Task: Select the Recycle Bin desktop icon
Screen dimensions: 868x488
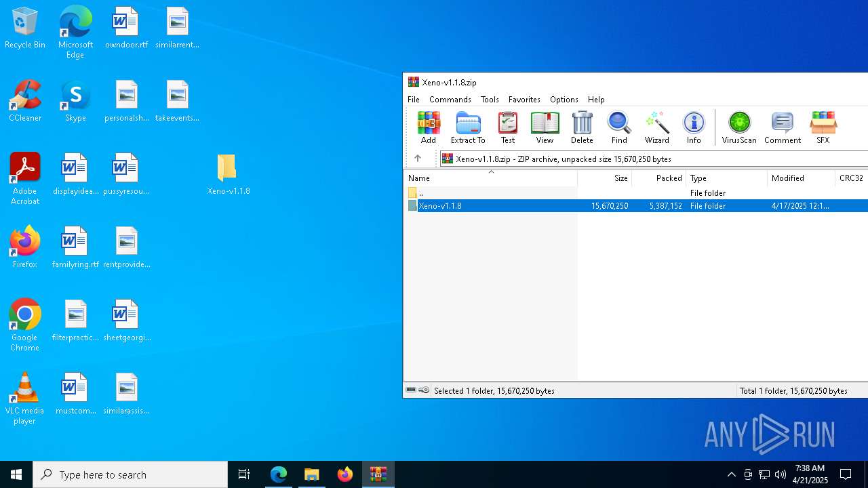Action: (x=25, y=29)
